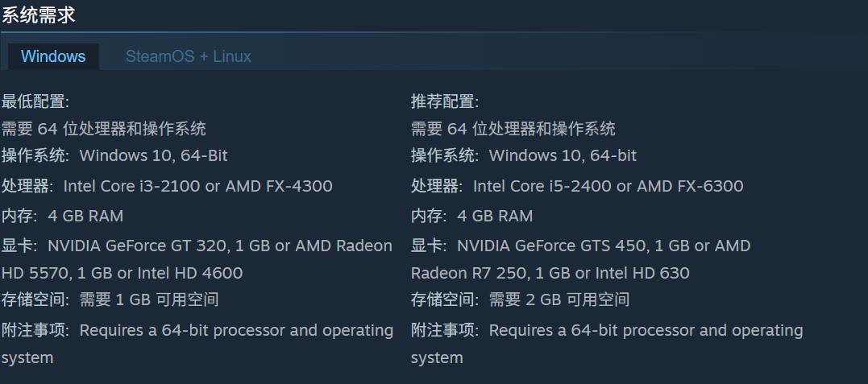The height and width of the screenshot is (384, 868).
Task: Switch to the Windows requirements tab
Action: tap(53, 56)
